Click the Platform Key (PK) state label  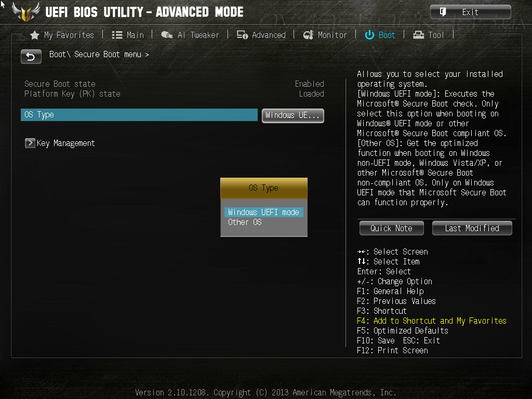click(x=72, y=94)
